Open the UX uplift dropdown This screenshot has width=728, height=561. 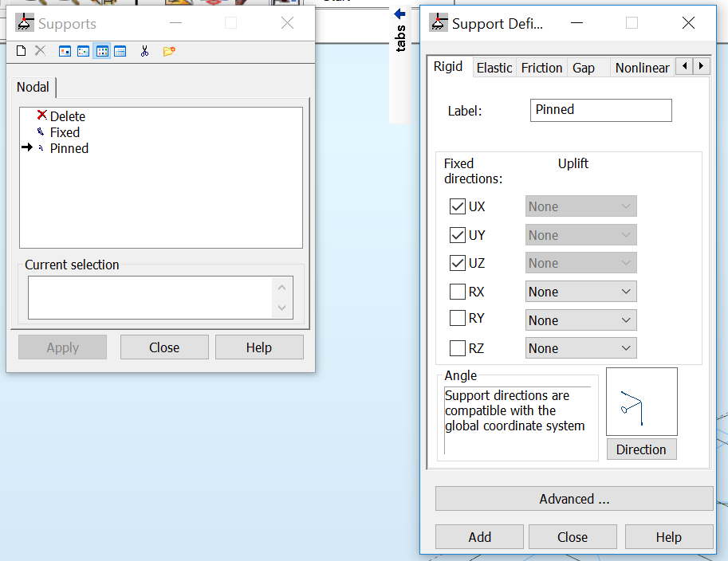coord(580,206)
